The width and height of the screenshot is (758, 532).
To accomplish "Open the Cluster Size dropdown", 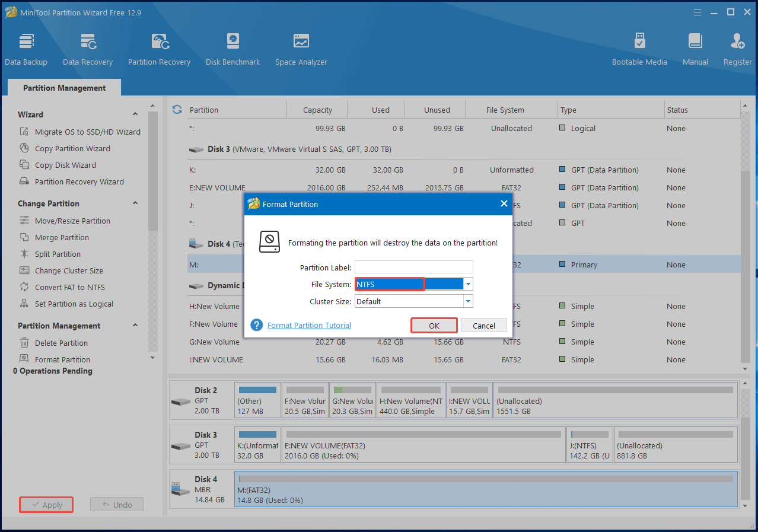I will tap(468, 301).
